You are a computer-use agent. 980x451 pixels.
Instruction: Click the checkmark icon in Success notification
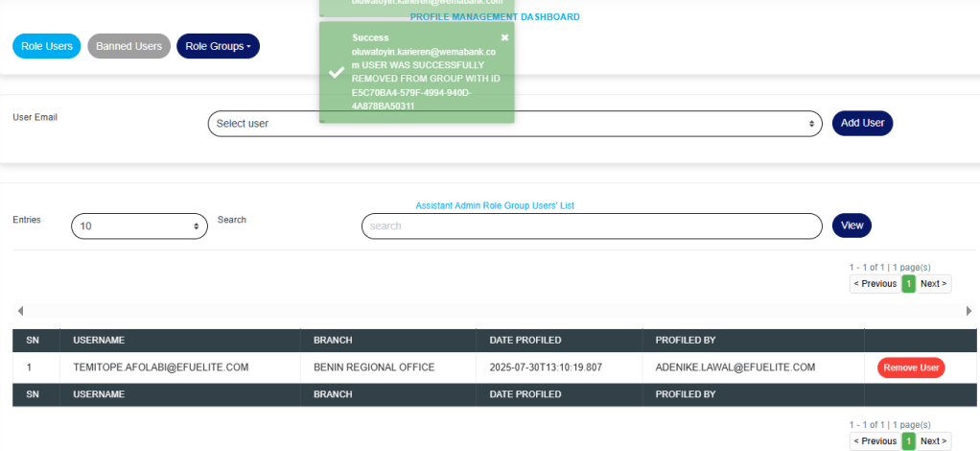[336, 72]
